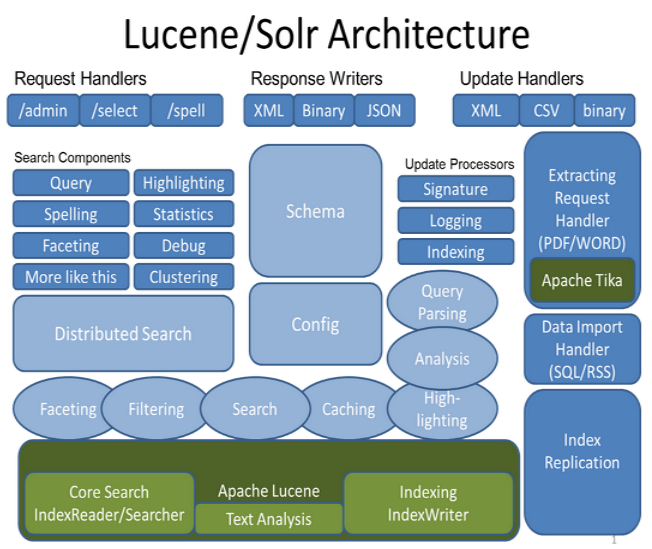Screen dimensions: 652x549
Task: Select the Debug search component box
Action: coord(184,245)
